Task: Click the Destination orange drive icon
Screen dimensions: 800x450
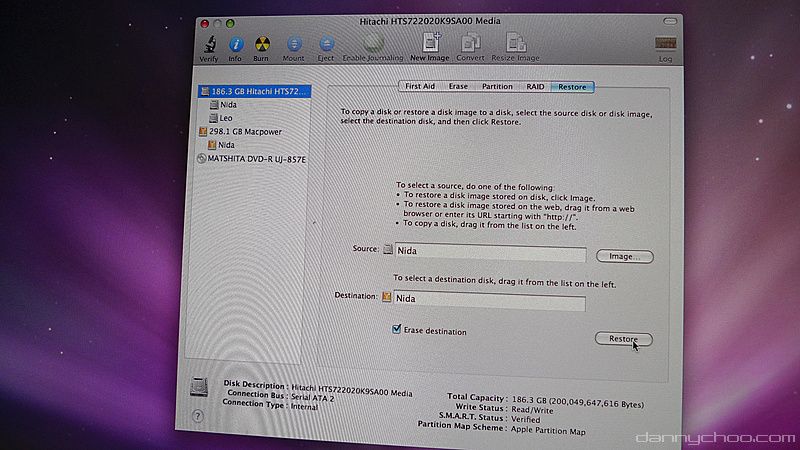Action: tap(386, 296)
